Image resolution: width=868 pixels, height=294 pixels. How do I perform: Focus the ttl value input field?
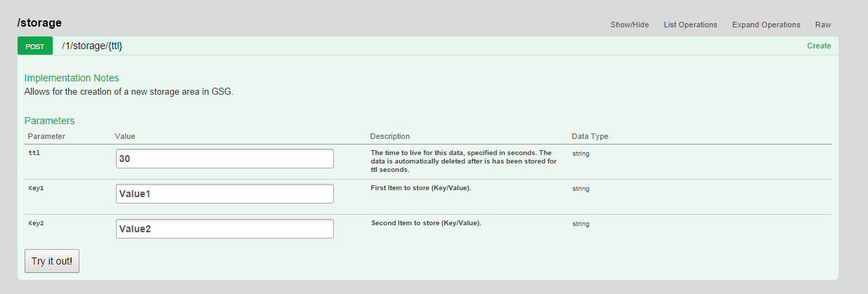coord(225,159)
